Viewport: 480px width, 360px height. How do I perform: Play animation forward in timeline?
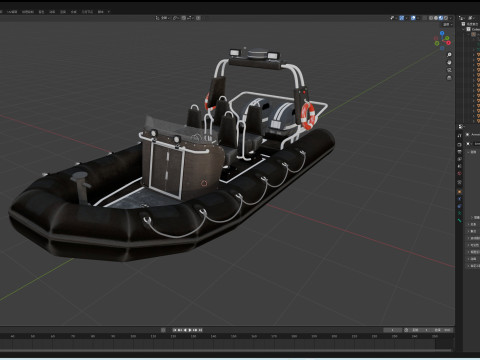[x=190, y=330]
